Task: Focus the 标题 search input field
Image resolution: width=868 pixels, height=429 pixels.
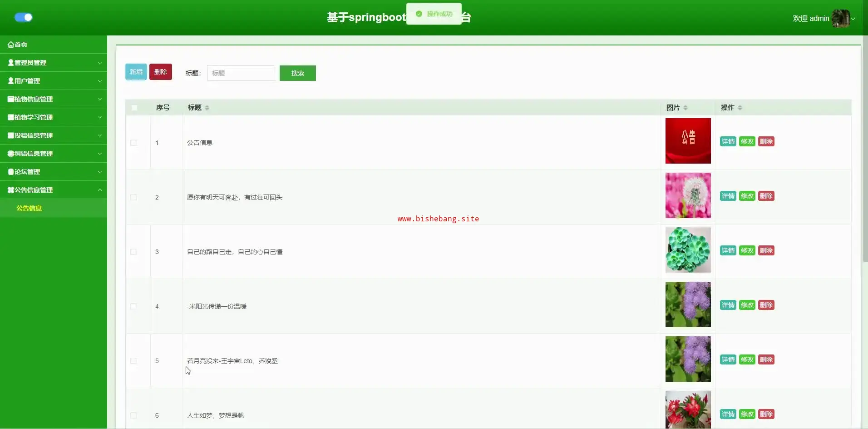Action: (x=241, y=73)
